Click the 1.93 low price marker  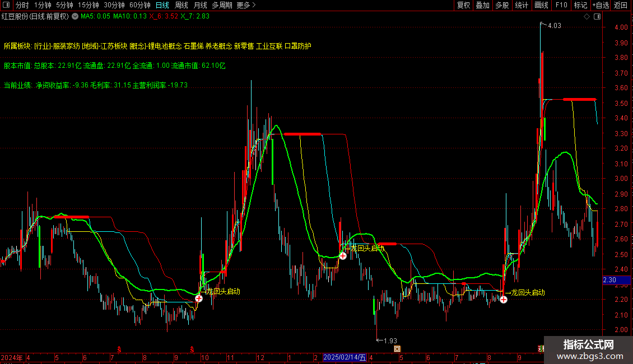point(390,341)
